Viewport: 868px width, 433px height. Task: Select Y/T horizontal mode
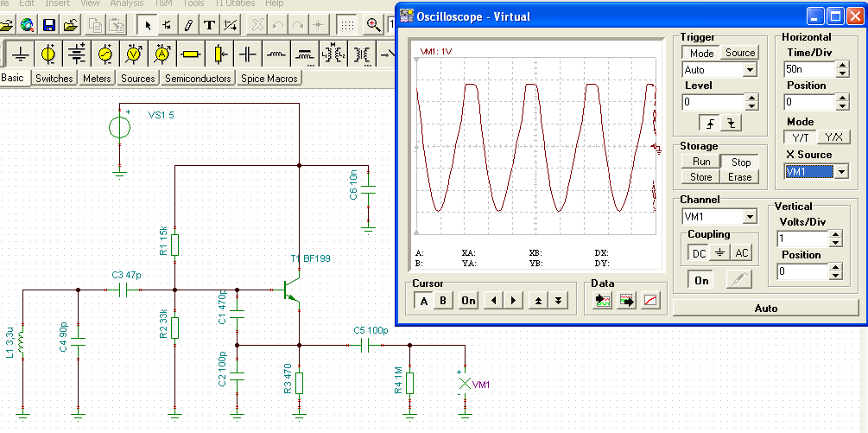tap(801, 137)
